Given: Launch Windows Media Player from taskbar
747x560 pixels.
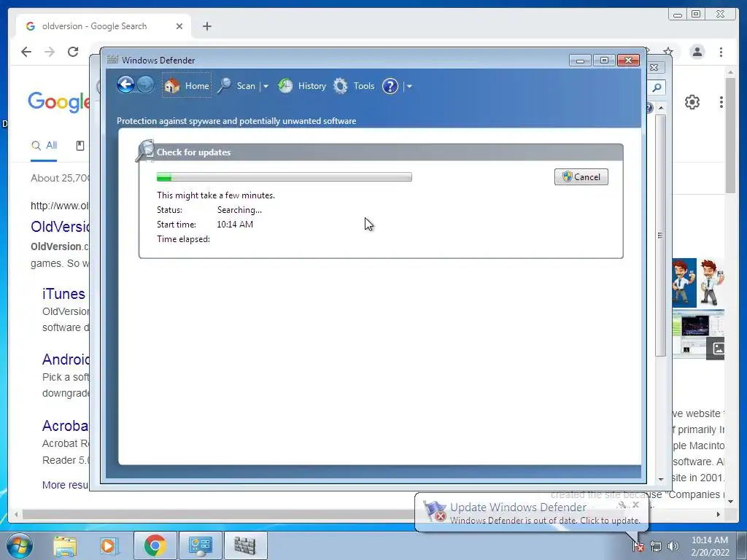Looking at the screenshot, I should click(x=109, y=545).
